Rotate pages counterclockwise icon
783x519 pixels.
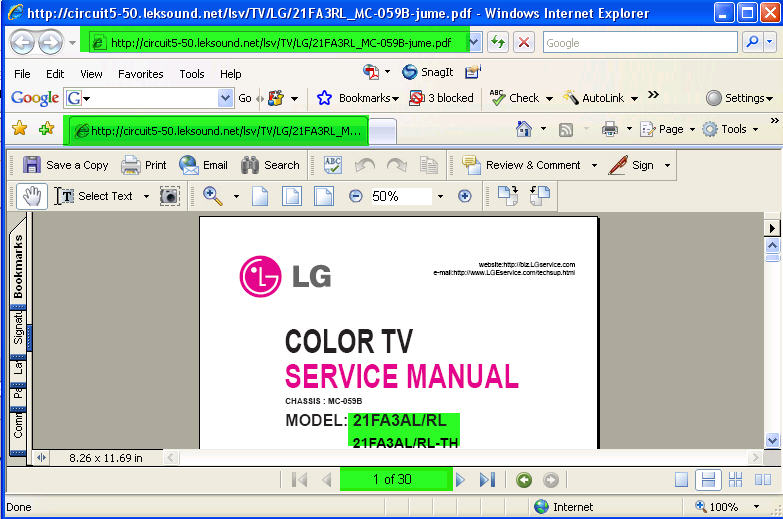(540, 196)
